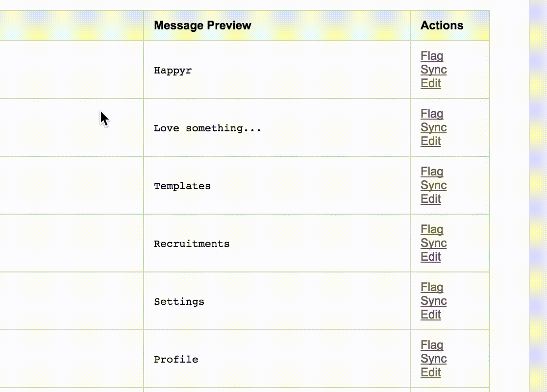Click Edit in the Templates row
This screenshot has width=547, height=392.
point(430,199)
